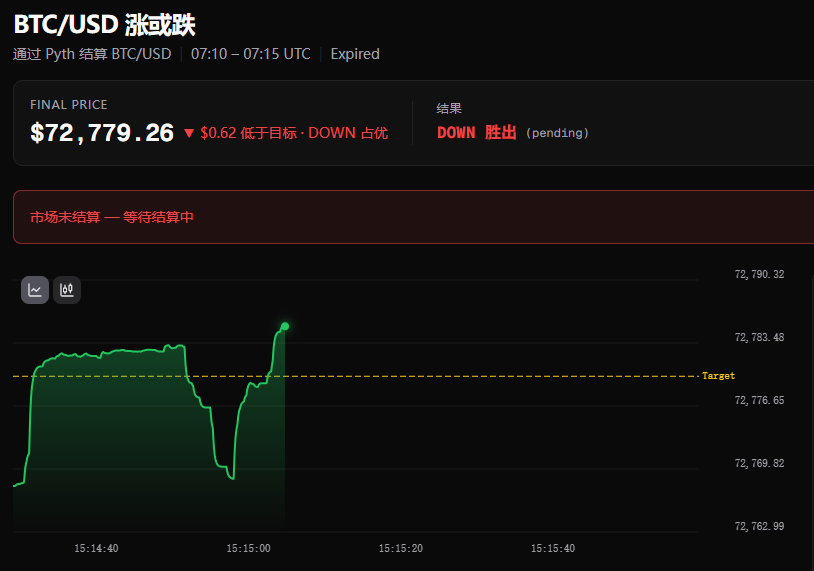Click the 15:15:40 time axis label
The height and width of the screenshot is (571, 814).
point(553,548)
